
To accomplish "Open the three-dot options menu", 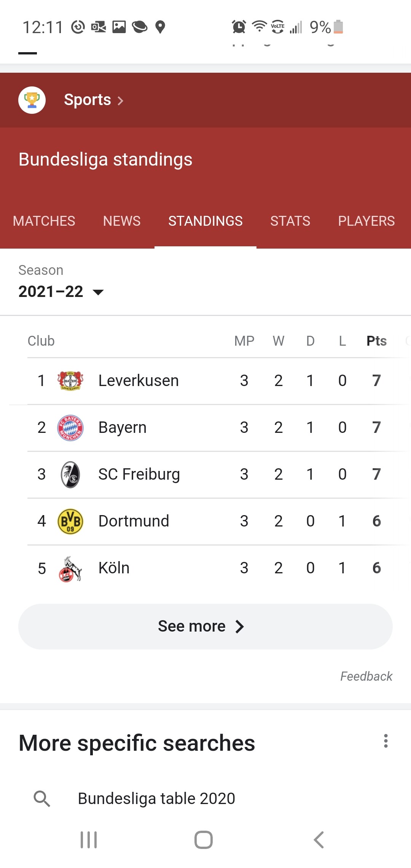I will tap(386, 741).
